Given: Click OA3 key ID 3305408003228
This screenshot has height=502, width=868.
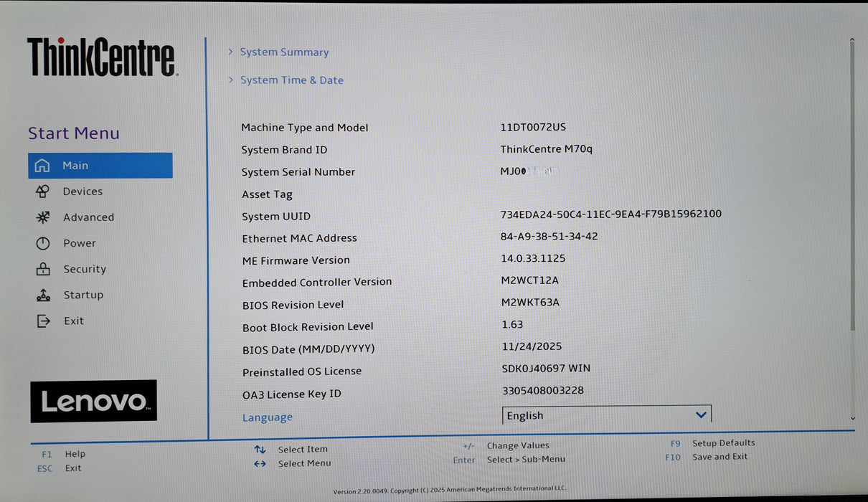Looking at the screenshot, I should pyautogui.click(x=543, y=390).
